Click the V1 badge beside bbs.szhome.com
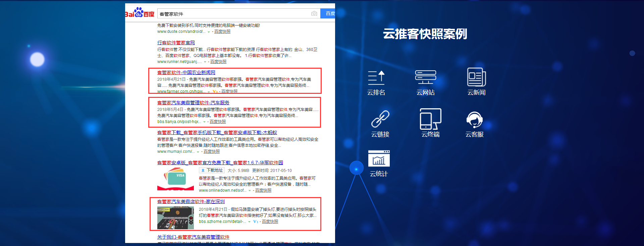This screenshot has width=644, height=246. coord(256,222)
